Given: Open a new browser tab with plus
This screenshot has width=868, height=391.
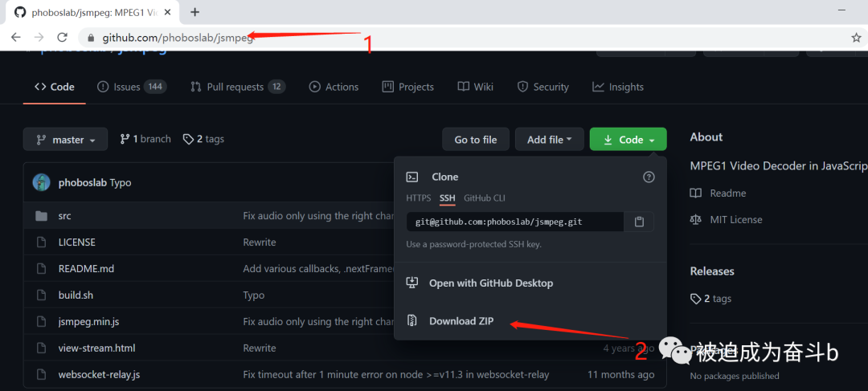Looking at the screenshot, I should (194, 11).
